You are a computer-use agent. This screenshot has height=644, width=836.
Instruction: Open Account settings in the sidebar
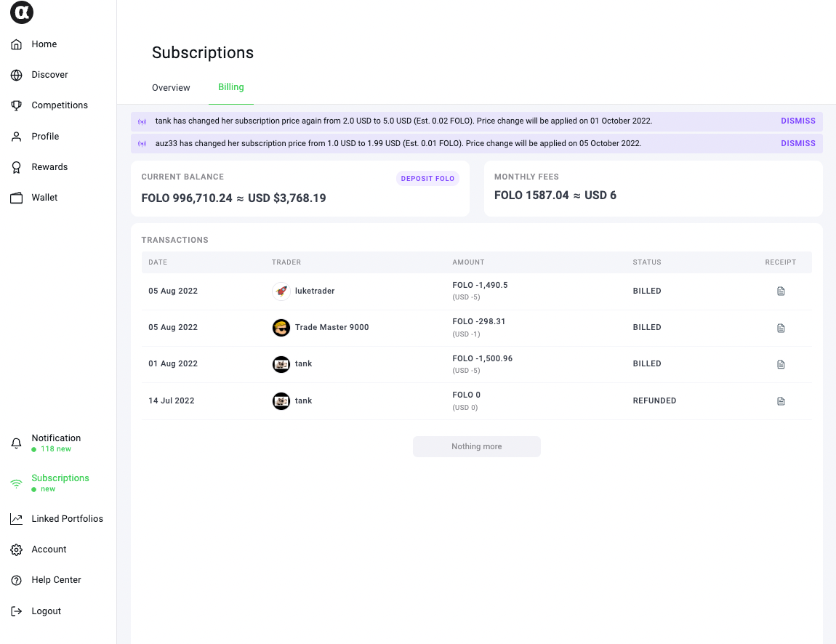point(49,550)
